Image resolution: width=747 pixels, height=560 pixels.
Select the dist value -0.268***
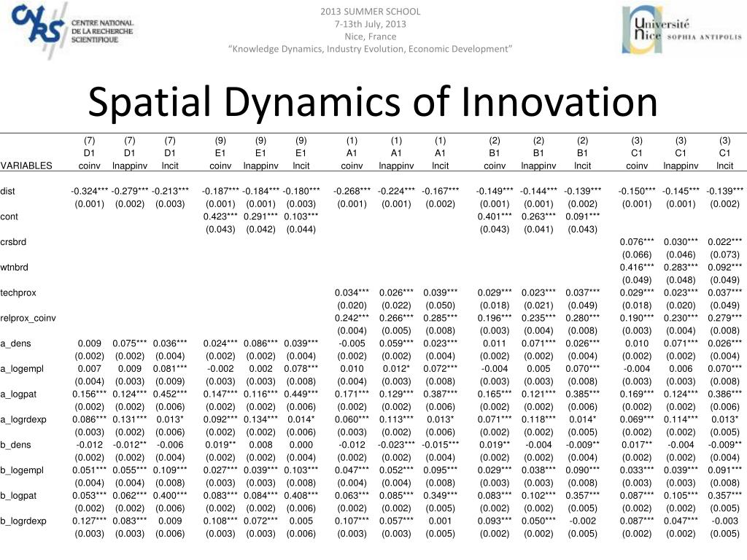point(352,191)
